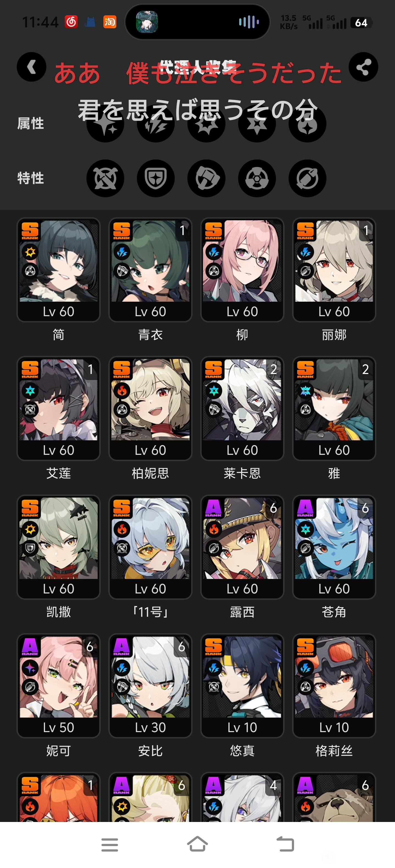The width and height of the screenshot is (395, 868).
Task: Toggle the Attack specialty filter icon
Action: [x=105, y=178]
